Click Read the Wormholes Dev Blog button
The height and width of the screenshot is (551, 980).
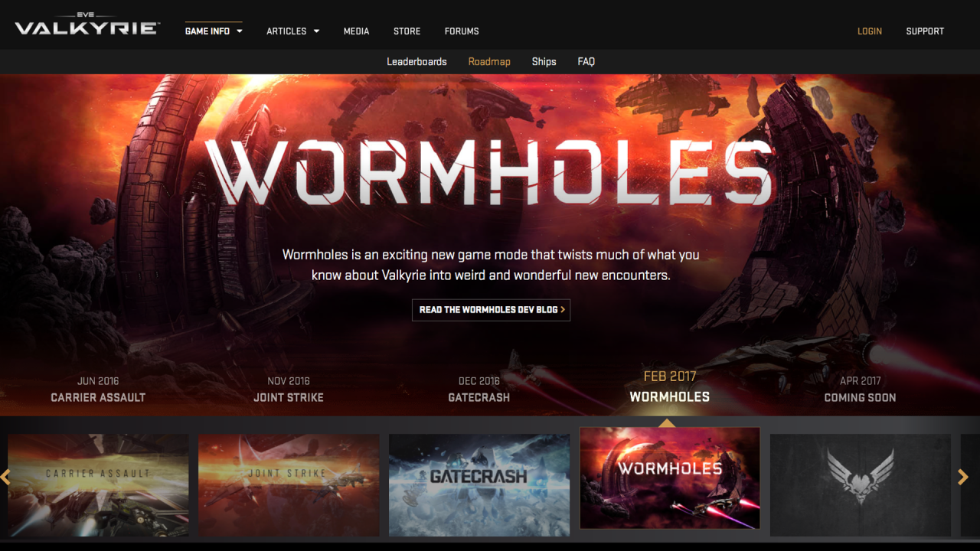point(491,310)
